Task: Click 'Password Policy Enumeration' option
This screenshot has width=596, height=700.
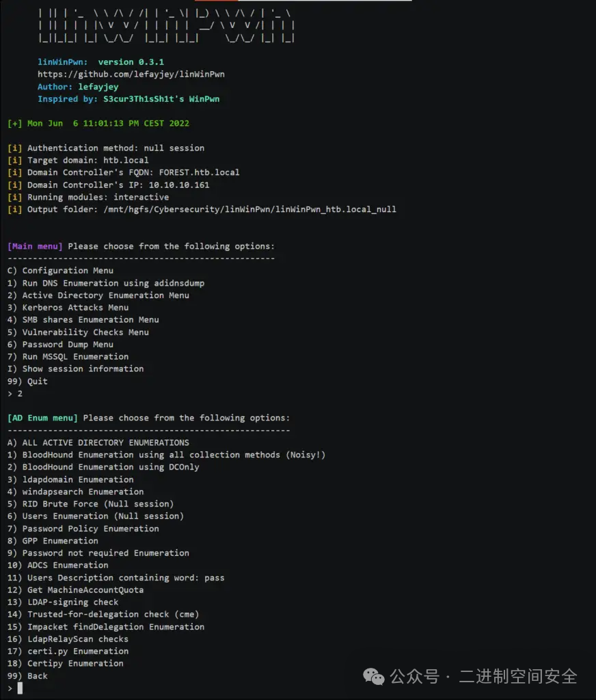Action: 83,528
